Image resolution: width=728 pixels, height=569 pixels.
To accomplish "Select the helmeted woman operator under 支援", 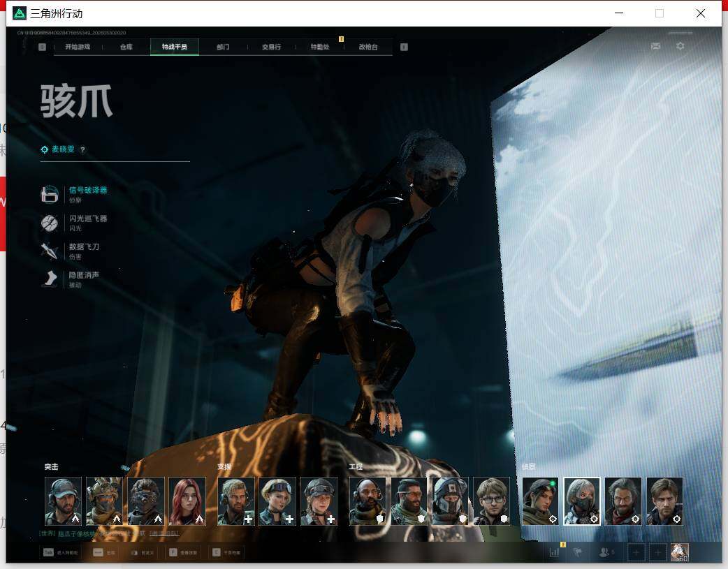I will [x=319, y=501].
